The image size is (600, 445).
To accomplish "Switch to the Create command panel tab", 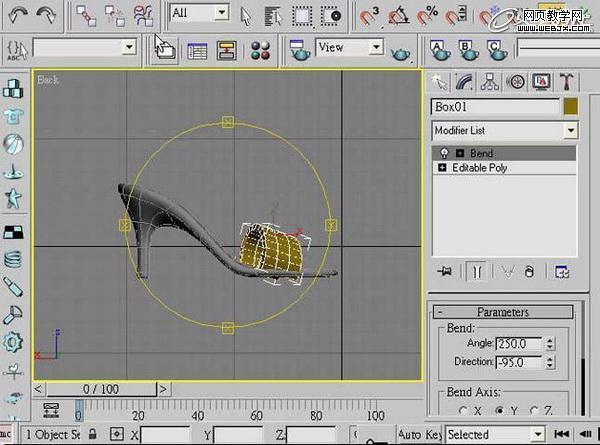I will pyautogui.click(x=439, y=82).
